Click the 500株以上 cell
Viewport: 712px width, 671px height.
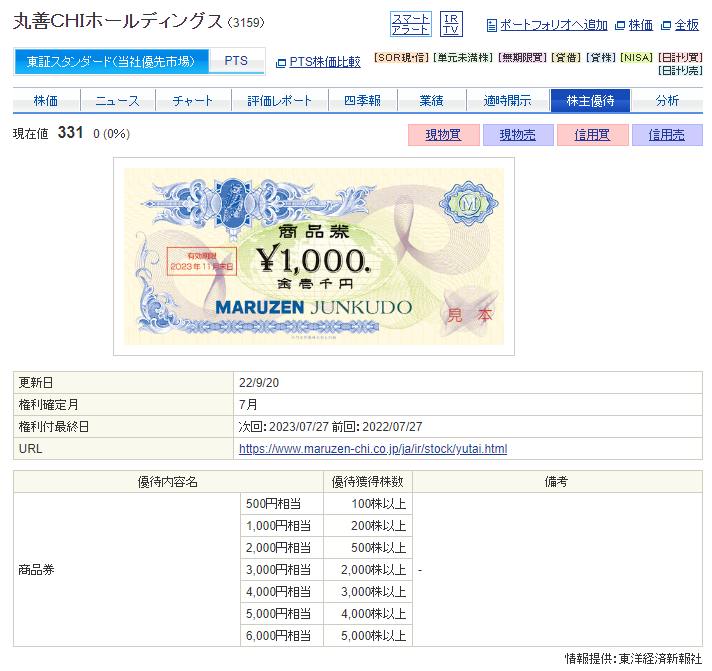point(368,548)
